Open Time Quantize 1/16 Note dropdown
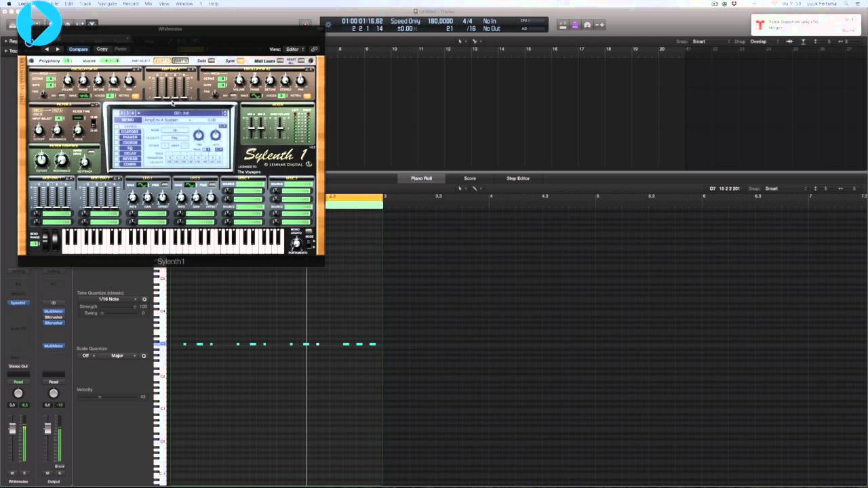Screen dimensions: 868x488 108,299
